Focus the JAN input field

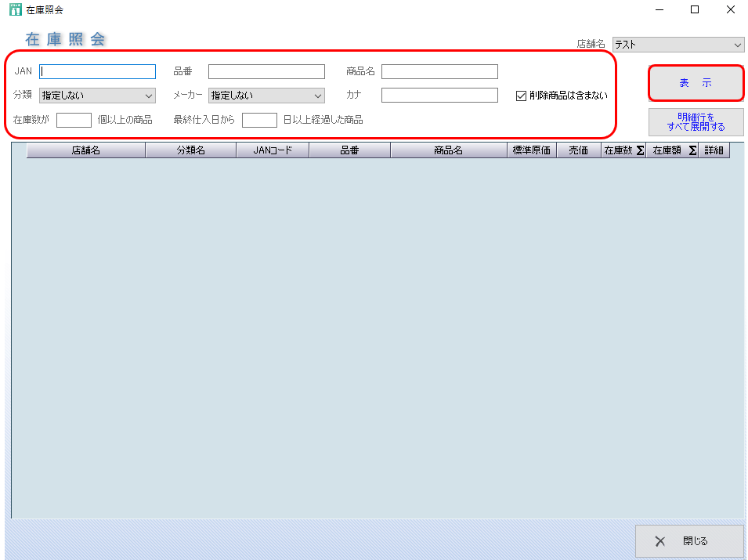(x=98, y=71)
